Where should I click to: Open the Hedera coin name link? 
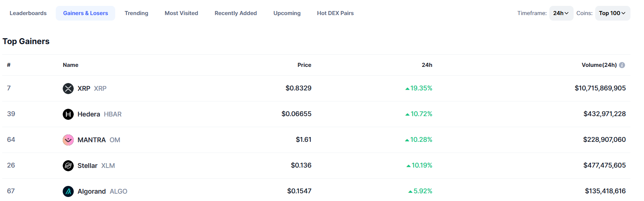pos(89,114)
